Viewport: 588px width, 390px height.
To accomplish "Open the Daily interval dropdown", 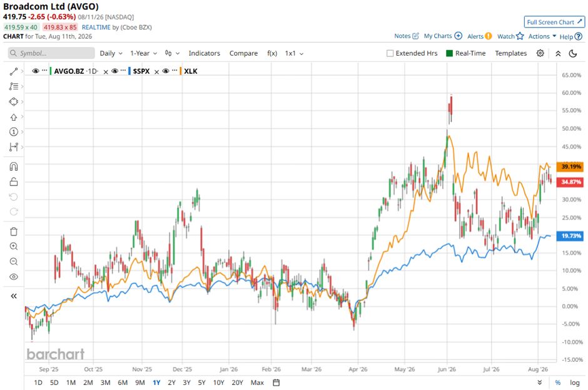I will pyautogui.click(x=111, y=53).
